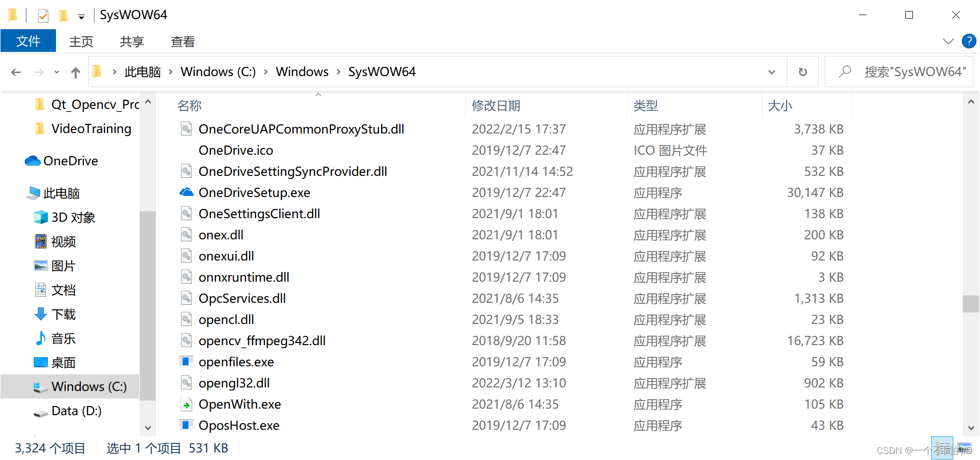Click the opencv_ffmpeg342.dll file icon
The width and height of the screenshot is (980, 460).
(x=187, y=341)
